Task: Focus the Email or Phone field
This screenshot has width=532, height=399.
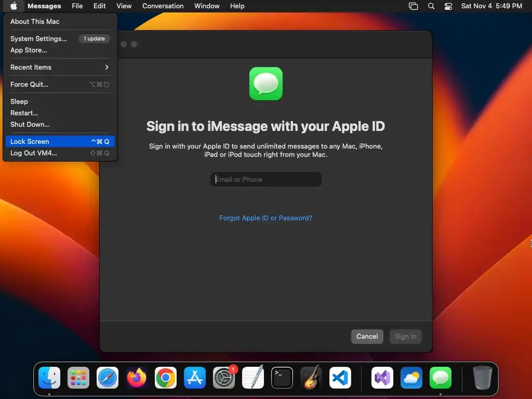Action: [x=265, y=179]
